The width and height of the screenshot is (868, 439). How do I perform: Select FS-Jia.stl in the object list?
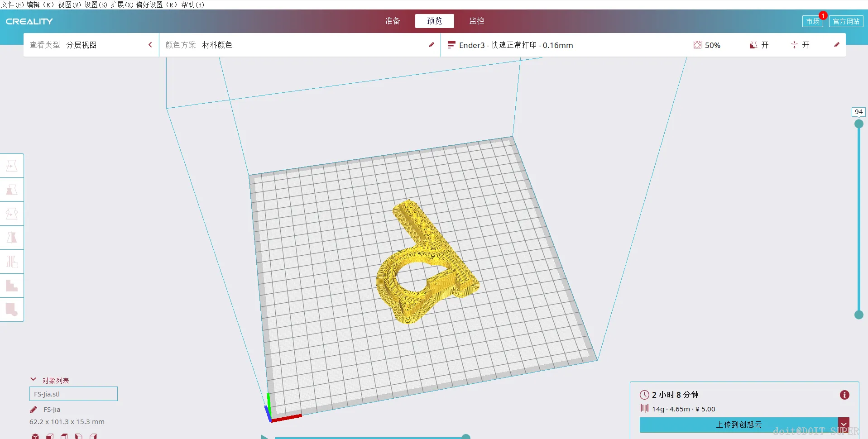coord(73,394)
